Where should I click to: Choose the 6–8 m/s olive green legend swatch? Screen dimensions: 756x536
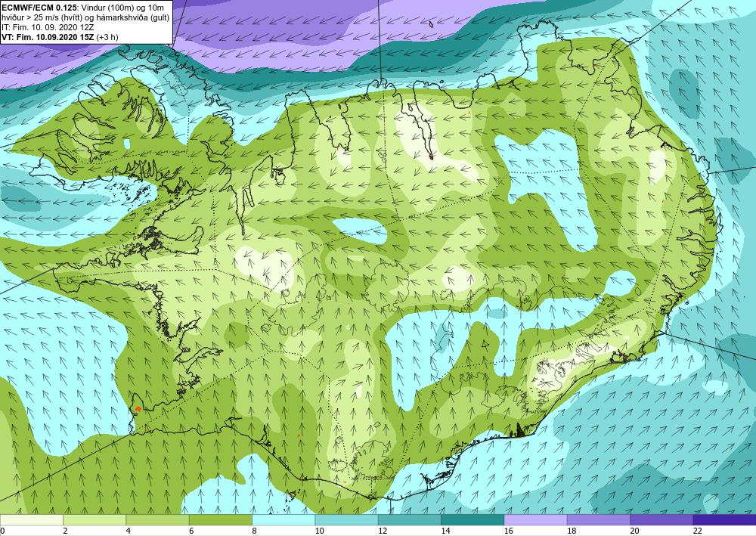tap(220, 519)
